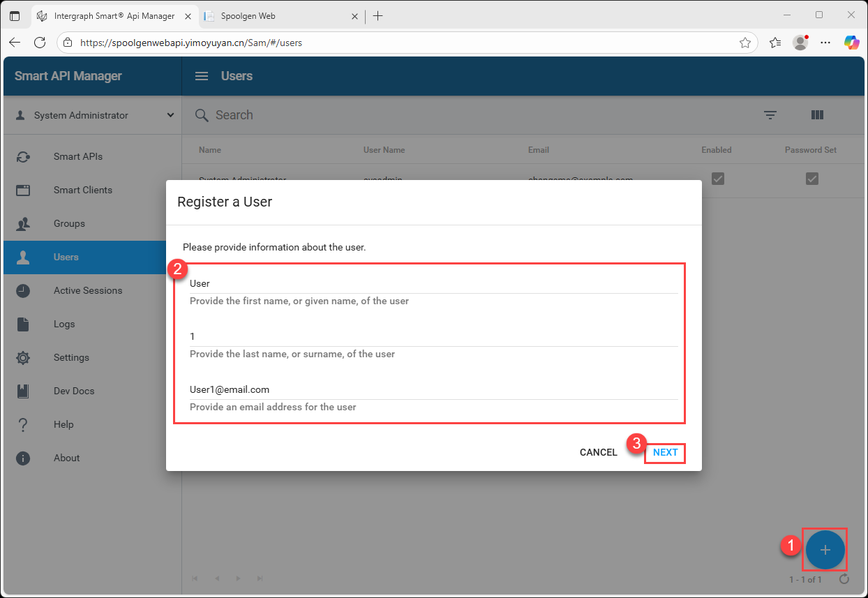Favorite this page with star icon
868x598 pixels.
[745, 43]
